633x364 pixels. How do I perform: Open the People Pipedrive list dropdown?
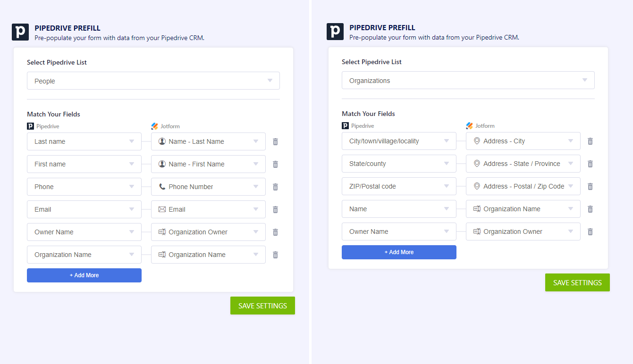pyautogui.click(x=153, y=81)
